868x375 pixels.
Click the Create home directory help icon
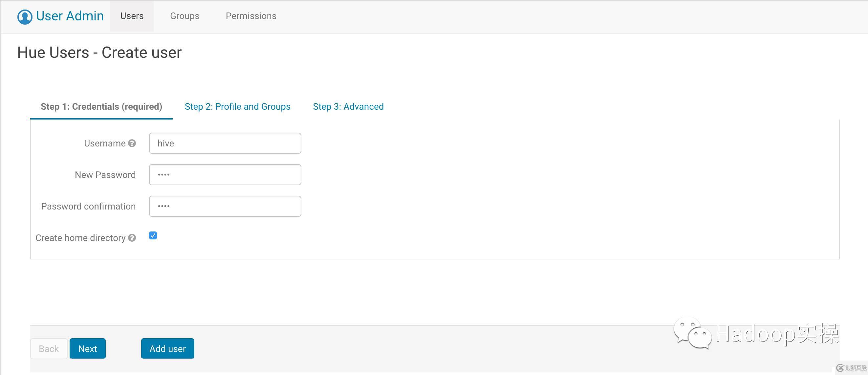[x=132, y=238]
